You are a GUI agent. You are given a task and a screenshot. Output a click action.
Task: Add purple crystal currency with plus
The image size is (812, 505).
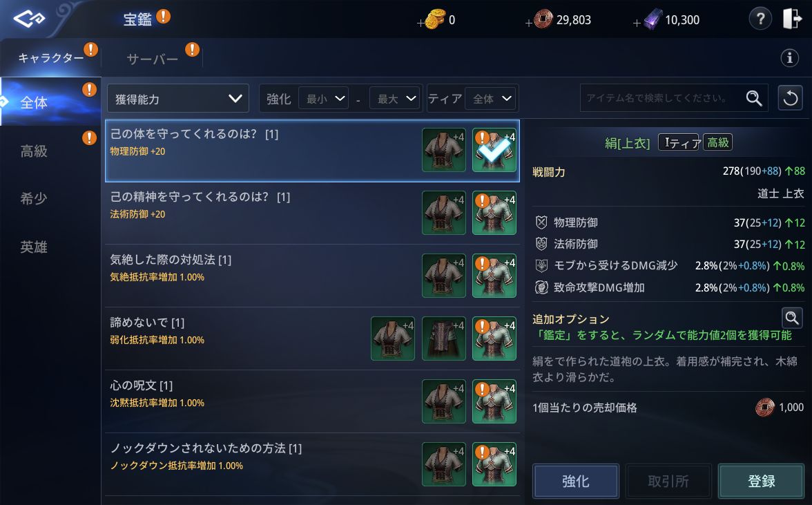(637, 23)
